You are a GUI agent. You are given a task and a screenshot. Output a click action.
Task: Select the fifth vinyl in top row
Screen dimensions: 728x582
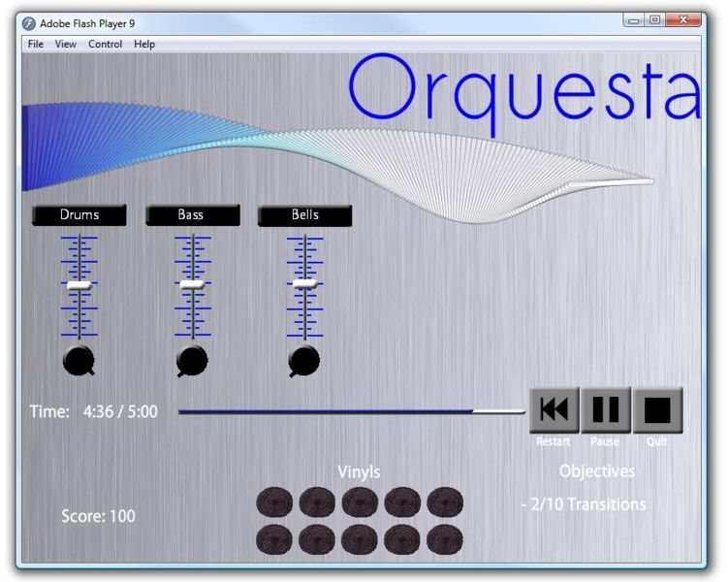[x=445, y=501]
